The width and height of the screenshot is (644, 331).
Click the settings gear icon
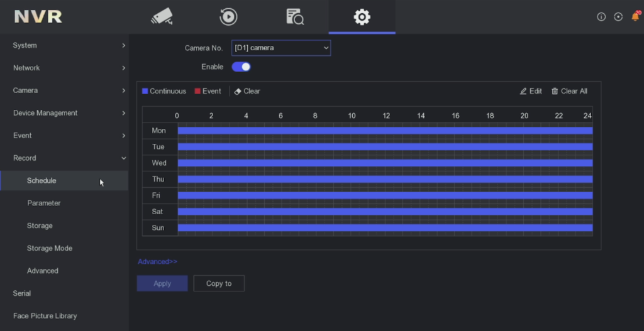click(362, 17)
